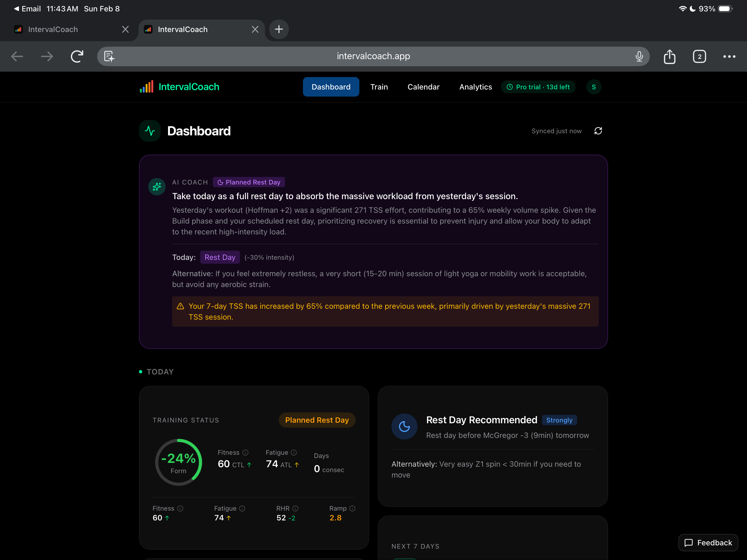Tap the microphone icon in address bar
747x560 pixels.
(x=639, y=56)
